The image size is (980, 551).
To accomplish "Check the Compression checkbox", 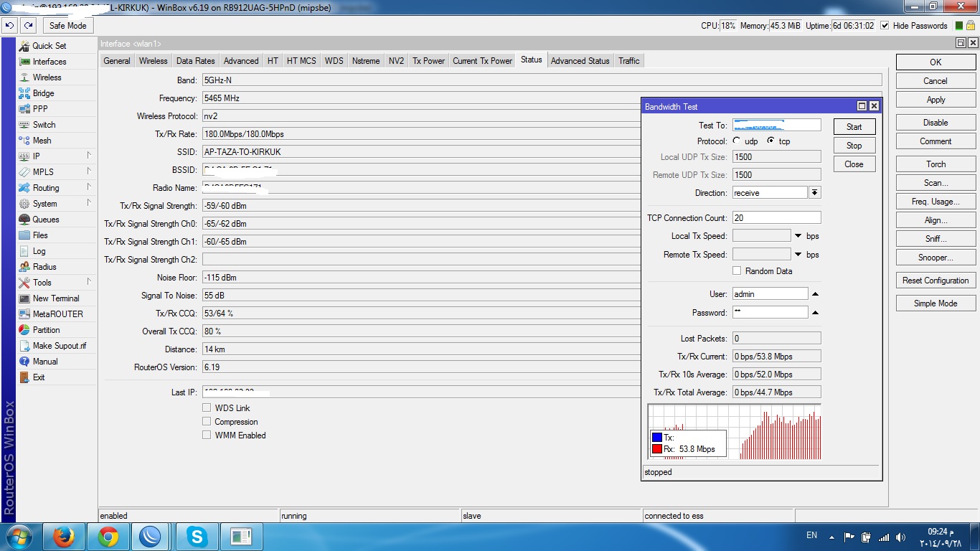I will tap(207, 421).
